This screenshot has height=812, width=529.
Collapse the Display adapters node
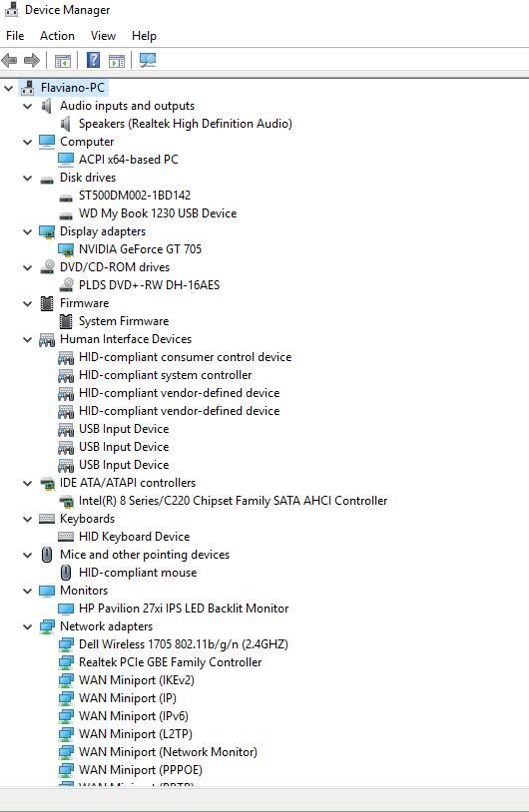click(28, 232)
